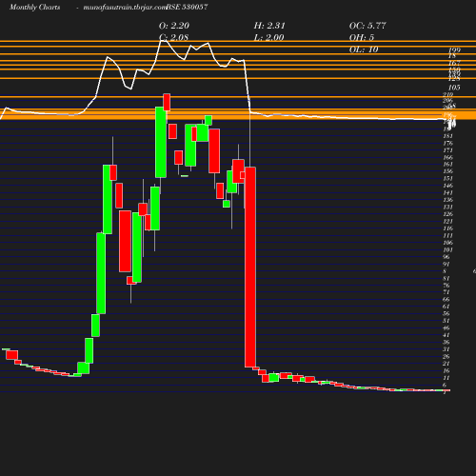
Task: Click the upper scale label '105'
Action: [x=454, y=88]
